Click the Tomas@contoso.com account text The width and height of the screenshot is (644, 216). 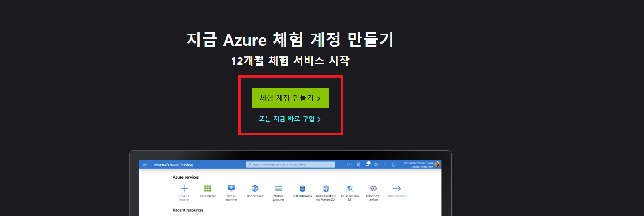coord(418,163)
